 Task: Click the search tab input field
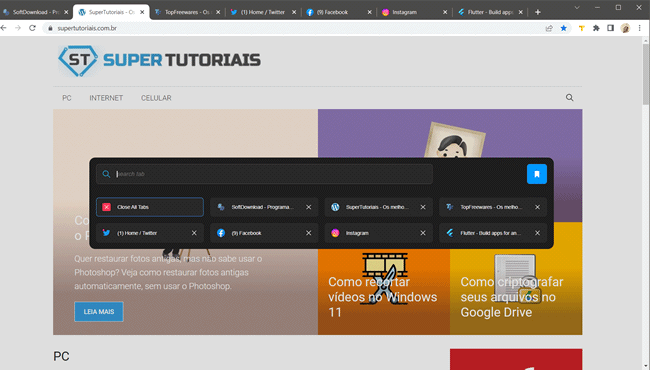[x=264, y=174]
